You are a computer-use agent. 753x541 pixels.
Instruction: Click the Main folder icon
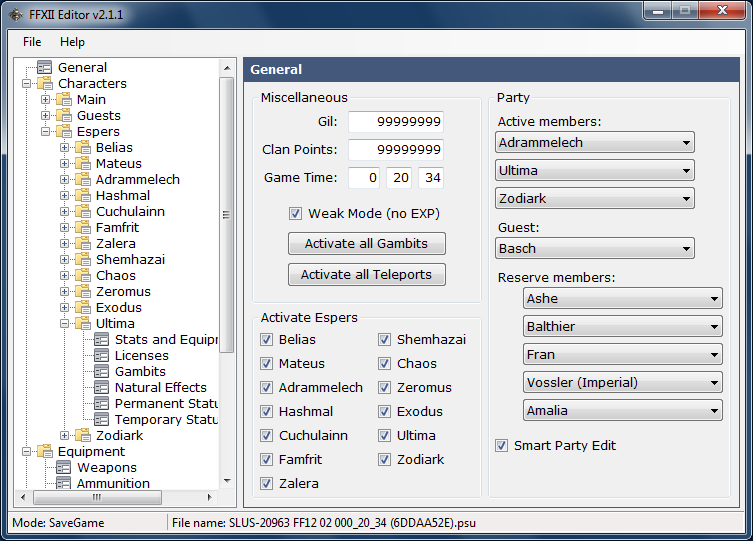point(64,99)
